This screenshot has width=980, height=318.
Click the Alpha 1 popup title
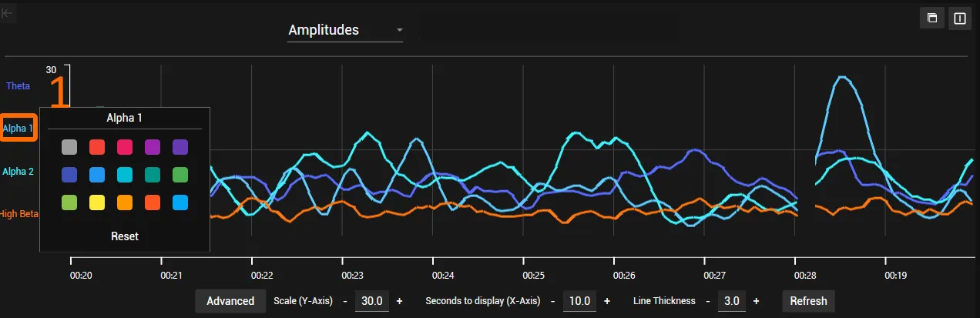tap(124, 118)
